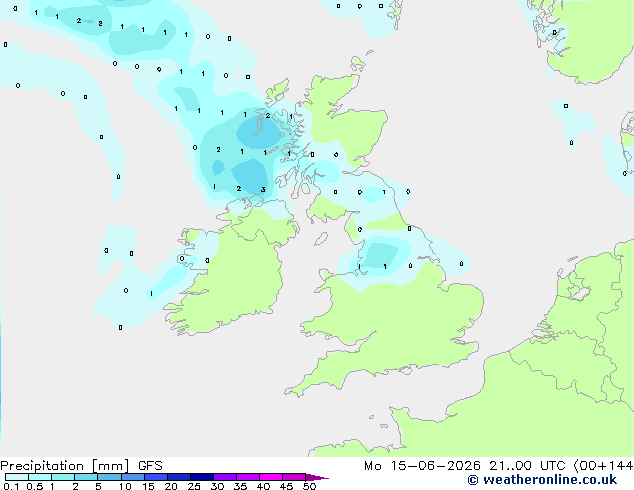Click the '40' legend scale label
The width and height of the screenshot is (634, 490).
coord(263,486)
